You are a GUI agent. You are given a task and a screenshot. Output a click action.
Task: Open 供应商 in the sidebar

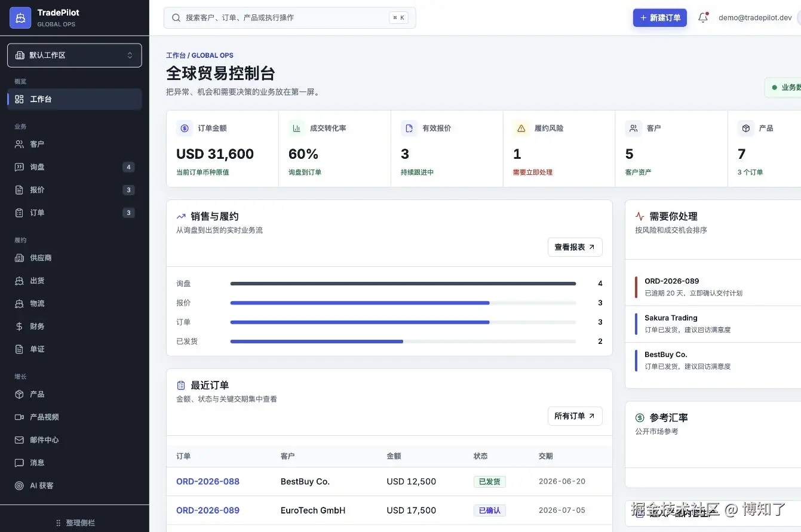[x=75, y=258]
